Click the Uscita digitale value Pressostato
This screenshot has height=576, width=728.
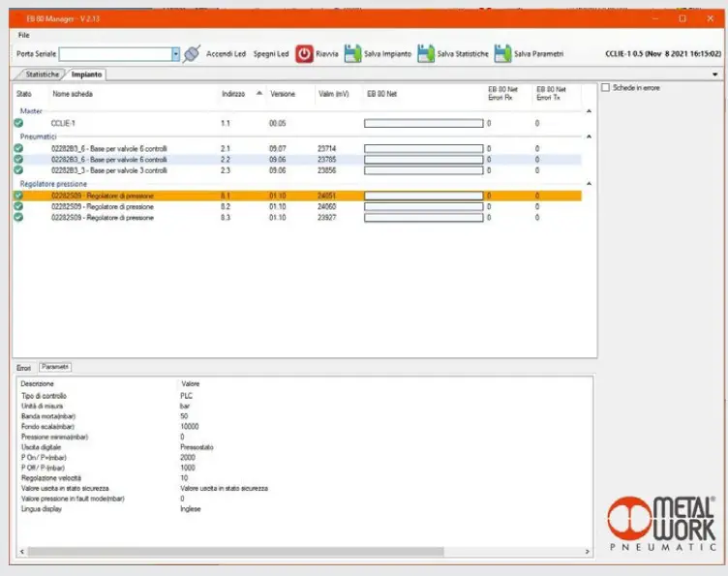(197, 447)
